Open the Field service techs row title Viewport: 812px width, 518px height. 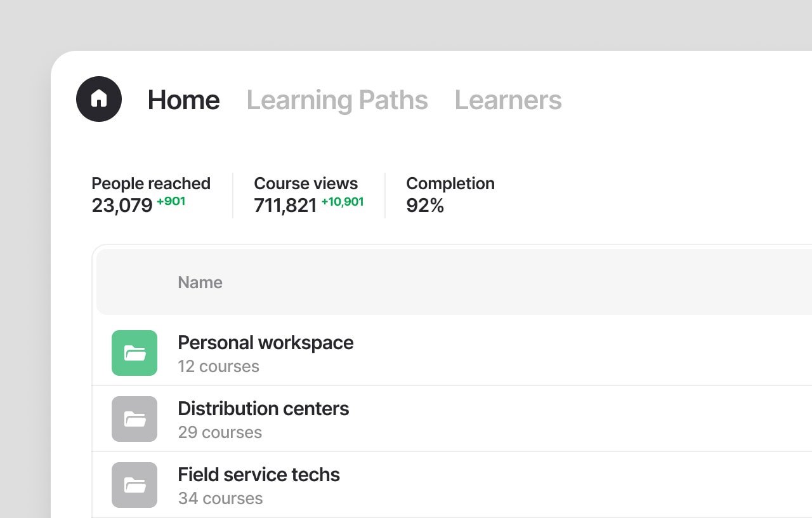259,474
